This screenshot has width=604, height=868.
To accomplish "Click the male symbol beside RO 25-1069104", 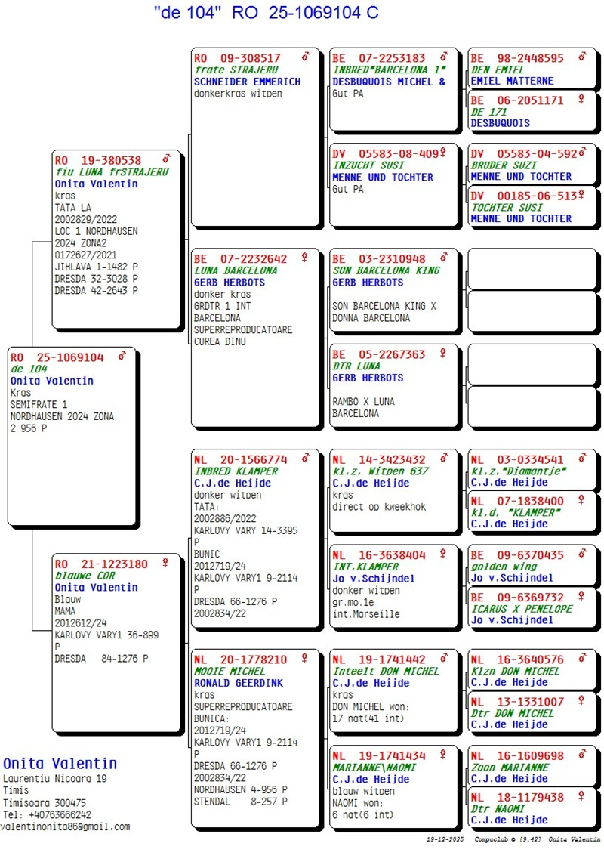I will [x=122, y=357].
